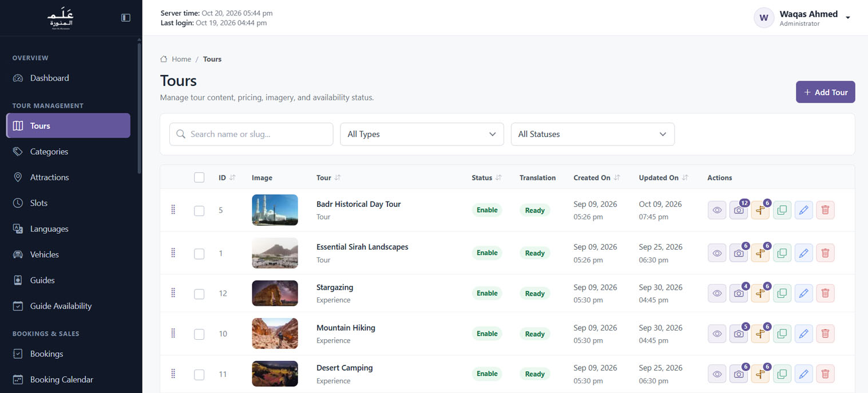Sort by ID using the sort arrows

232,178
